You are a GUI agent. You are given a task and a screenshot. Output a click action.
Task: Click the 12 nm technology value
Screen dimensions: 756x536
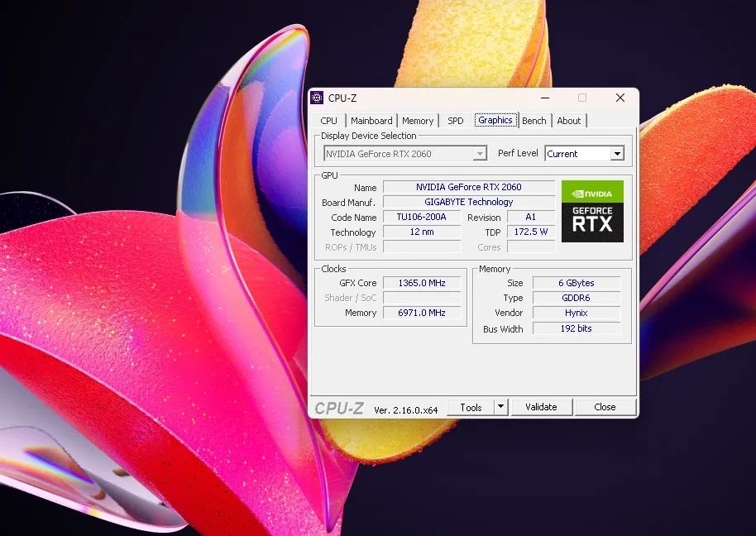421,232
